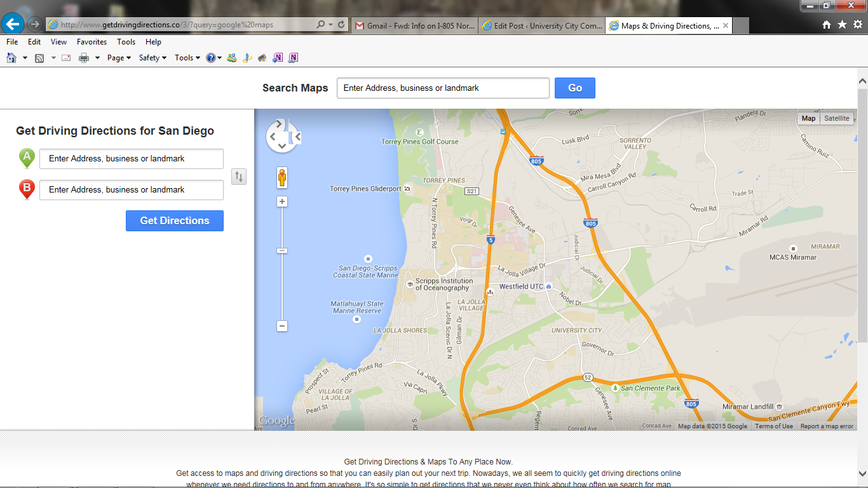This screenshot has height=488, width=868.
Task: Open the Safety dropdown menu
Action: (153, 58)
